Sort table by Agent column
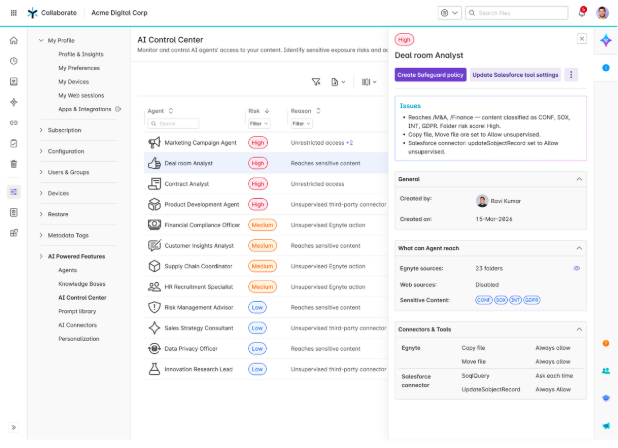This screenshot has width=618, height=448. tap(171, 111)
